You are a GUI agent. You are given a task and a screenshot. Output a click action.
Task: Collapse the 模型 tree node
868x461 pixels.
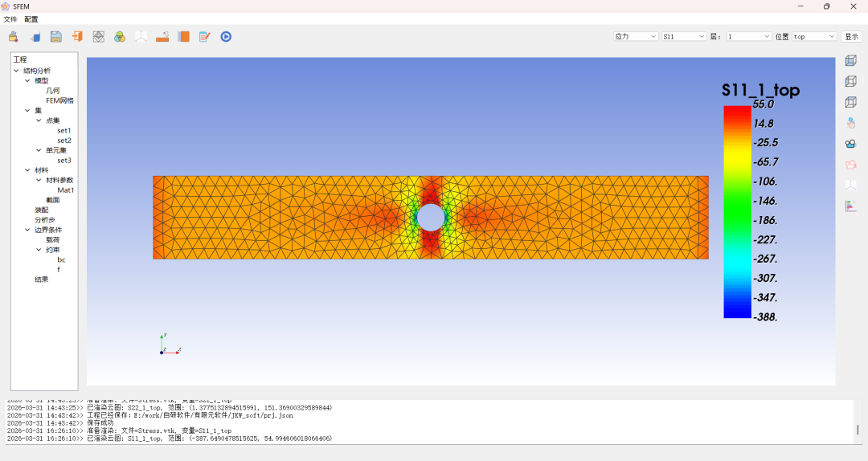pyautogui.click(x=27, y=81)
